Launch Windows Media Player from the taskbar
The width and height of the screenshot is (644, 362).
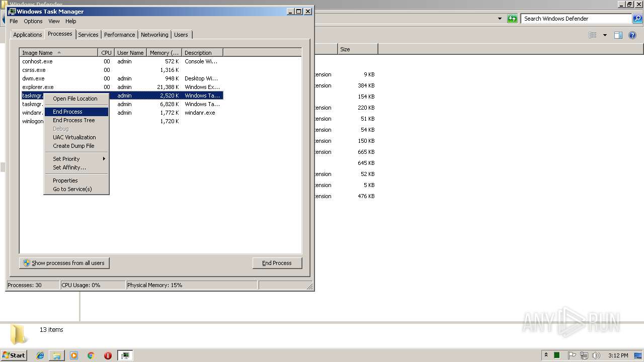pyautogui.click(x=74, y=355)
